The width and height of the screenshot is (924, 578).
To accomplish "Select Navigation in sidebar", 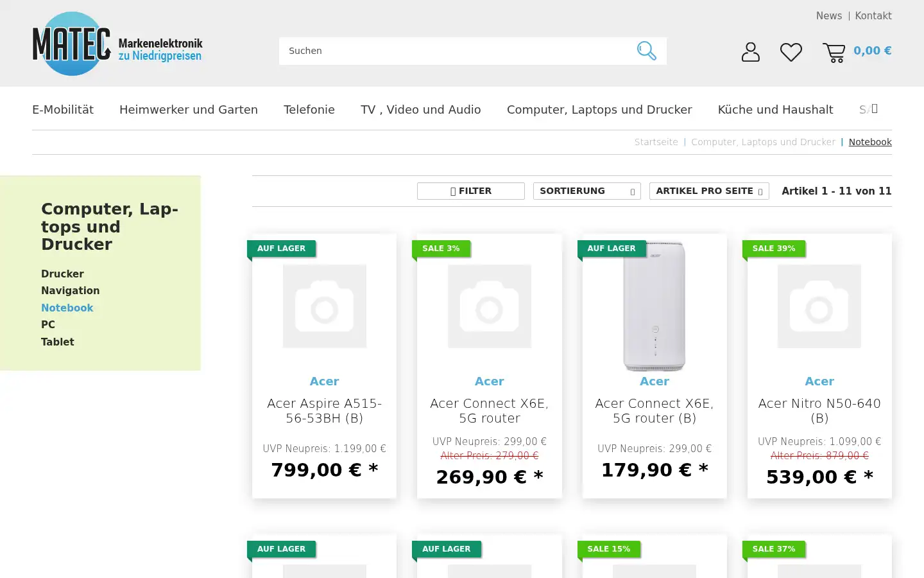I will (x=71, y=290).
